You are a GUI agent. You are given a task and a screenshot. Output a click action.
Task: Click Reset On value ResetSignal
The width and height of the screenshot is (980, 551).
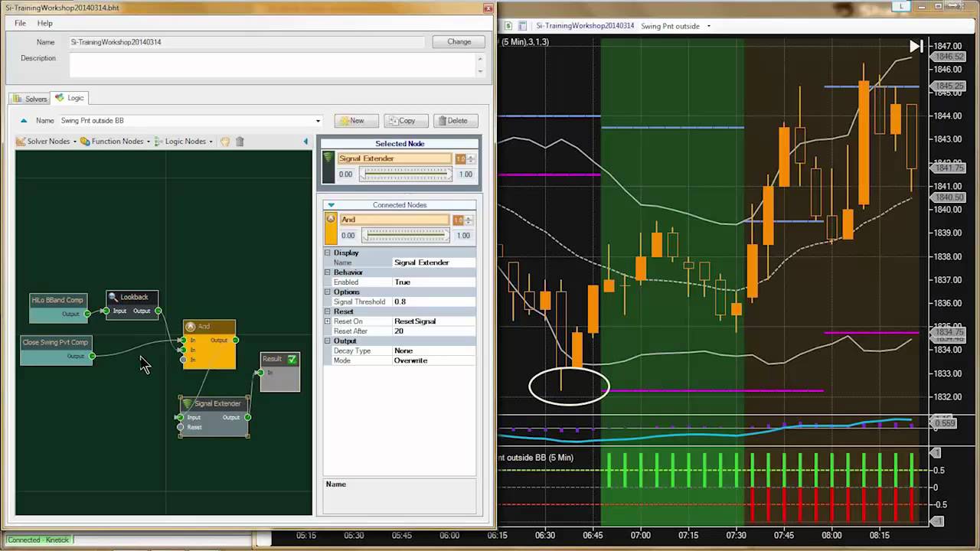(x=433, y=321)
